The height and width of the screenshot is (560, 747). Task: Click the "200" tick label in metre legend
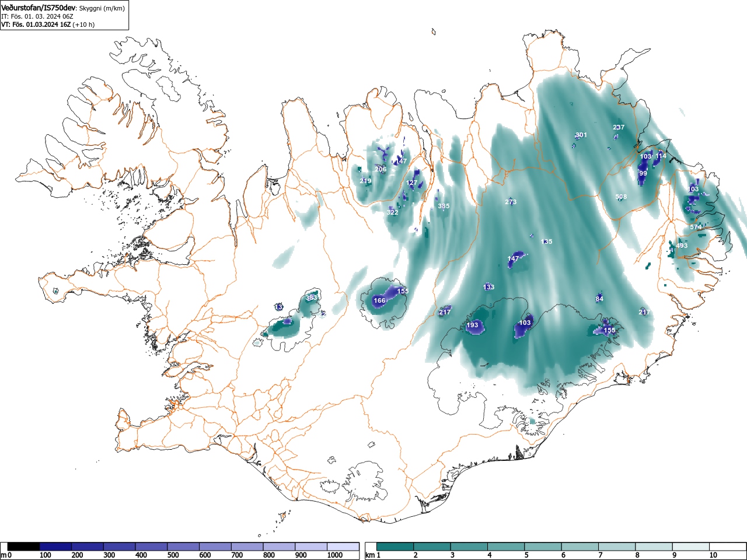tap(77, 555)
